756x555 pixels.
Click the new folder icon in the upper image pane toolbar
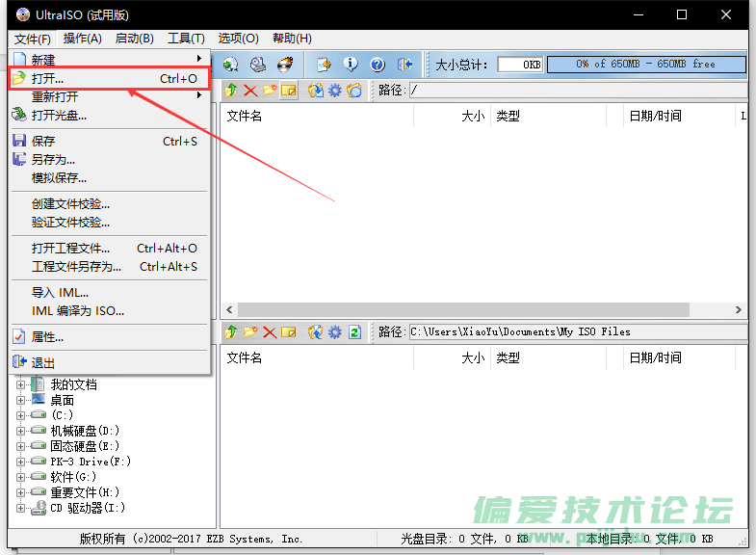270,91
